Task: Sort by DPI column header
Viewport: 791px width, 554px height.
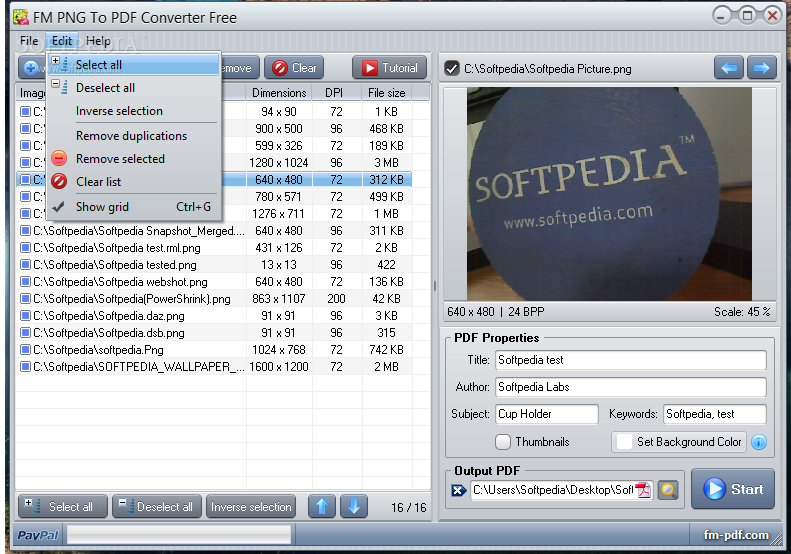Action: pos(336,93)
